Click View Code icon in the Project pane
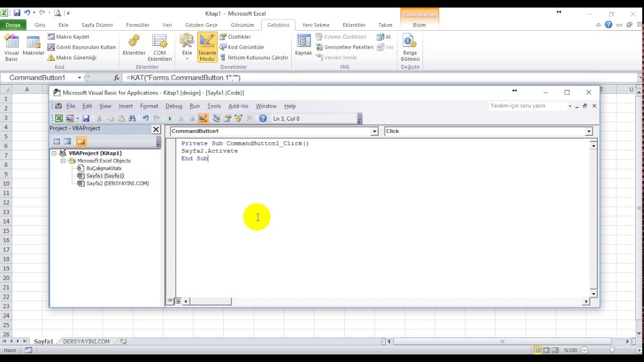Viewport: 644px width, 362px height. tap(57, 142)
